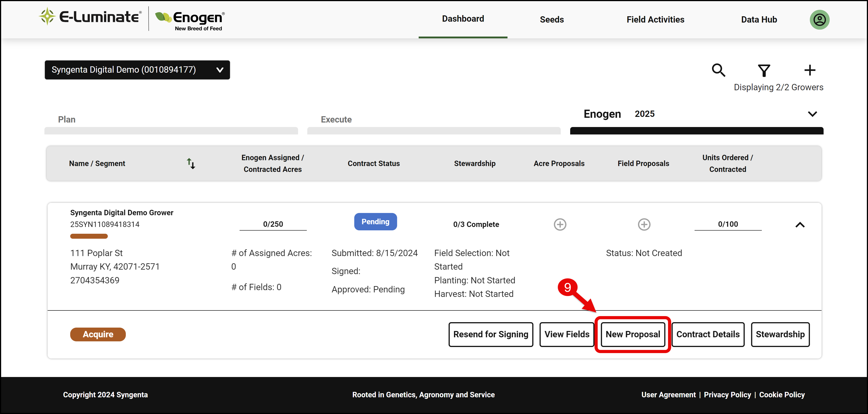Screen dimensions: 868x414
Task: Click Status: Not Created text
Action: [644, 253]
